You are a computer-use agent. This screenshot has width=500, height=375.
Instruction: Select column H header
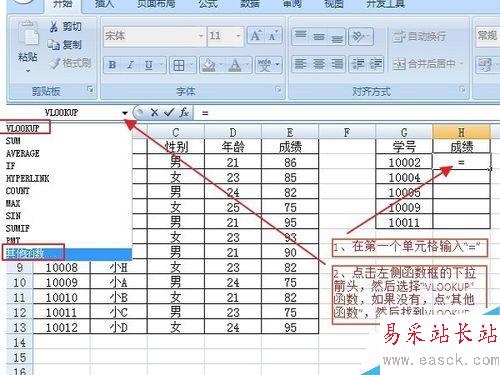tap(461, 132)
